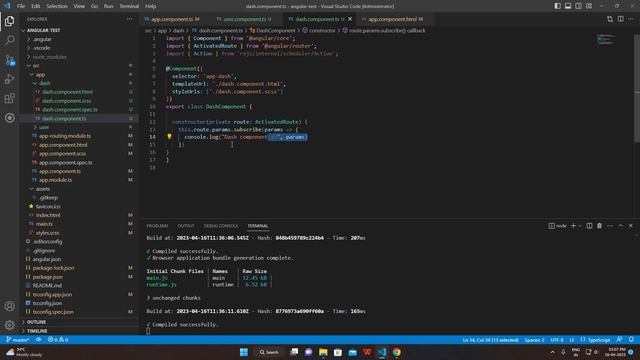Open the Source Control view
Screen dimensions: 640x360
[9, 60]
